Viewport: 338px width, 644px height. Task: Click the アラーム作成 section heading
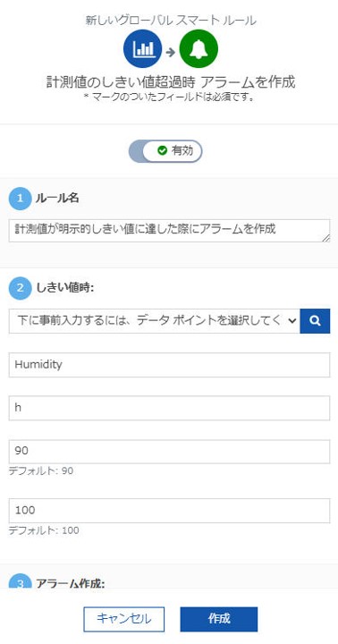[71, 583]
